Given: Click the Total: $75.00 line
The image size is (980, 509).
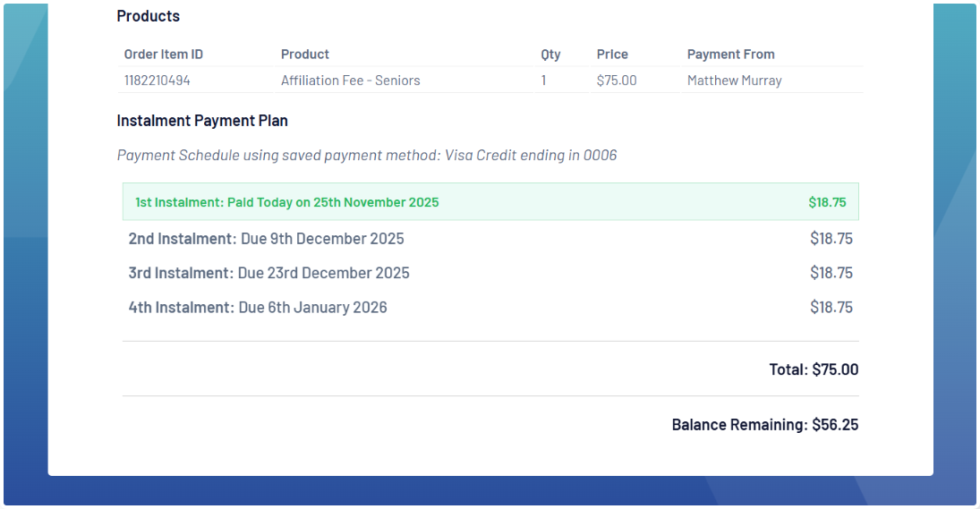Looking at the screenshot, I should [814, 369].
